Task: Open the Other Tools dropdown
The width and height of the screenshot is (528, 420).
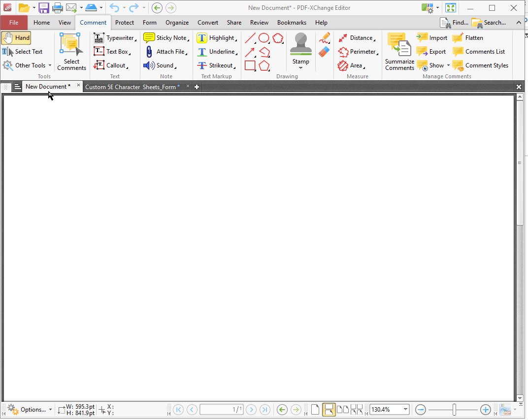Action: (x=50, y=65)
